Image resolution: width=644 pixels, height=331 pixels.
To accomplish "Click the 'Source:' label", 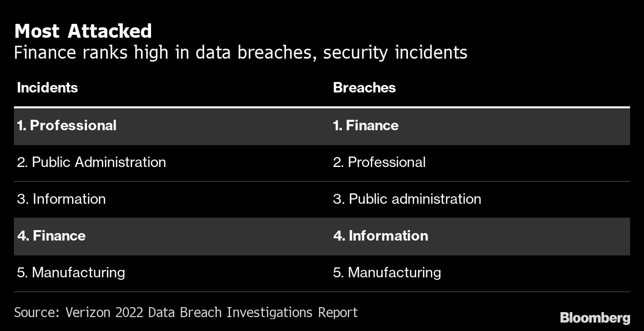I will coord(34,313).
